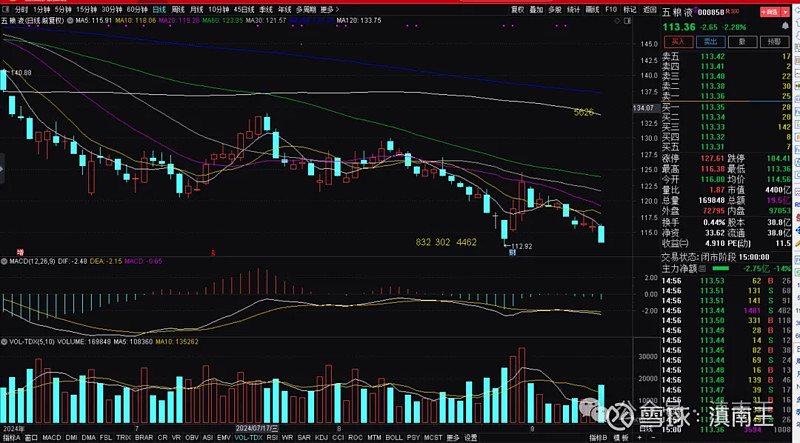
Task: Toggle the TRIX indicator
Action: tap(123, 438)
